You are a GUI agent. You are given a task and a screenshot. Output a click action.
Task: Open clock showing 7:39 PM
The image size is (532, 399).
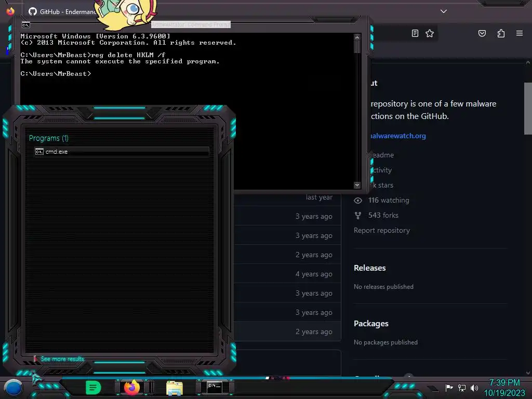click(x=504, y=388)
